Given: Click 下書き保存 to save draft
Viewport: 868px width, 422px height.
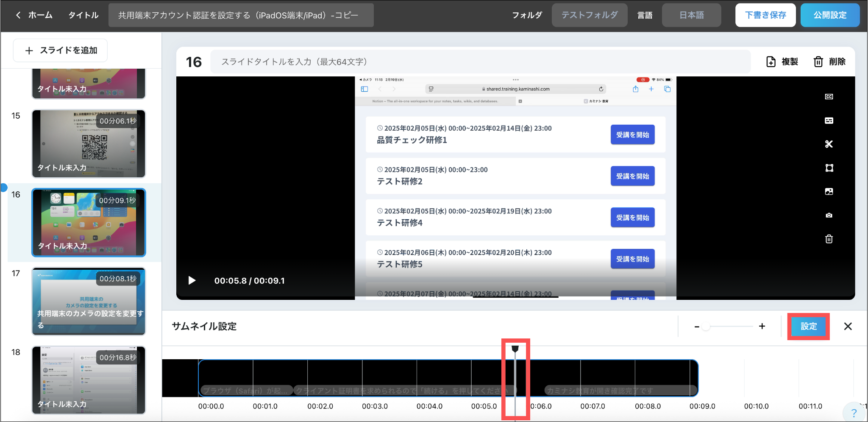Looking at the screenshot, I should coord(765,15).
